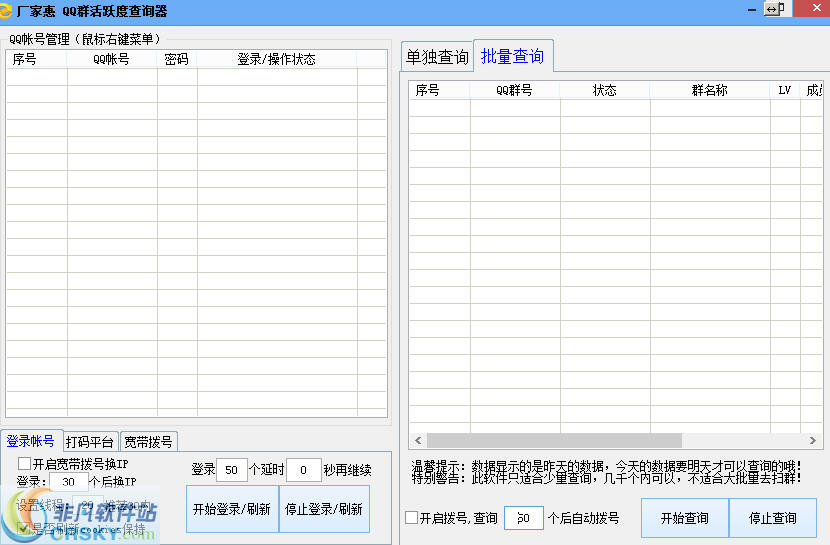Focus the 个后换IP field showing 30
Screen dimensions: 830x545
(x=69, y=482)
